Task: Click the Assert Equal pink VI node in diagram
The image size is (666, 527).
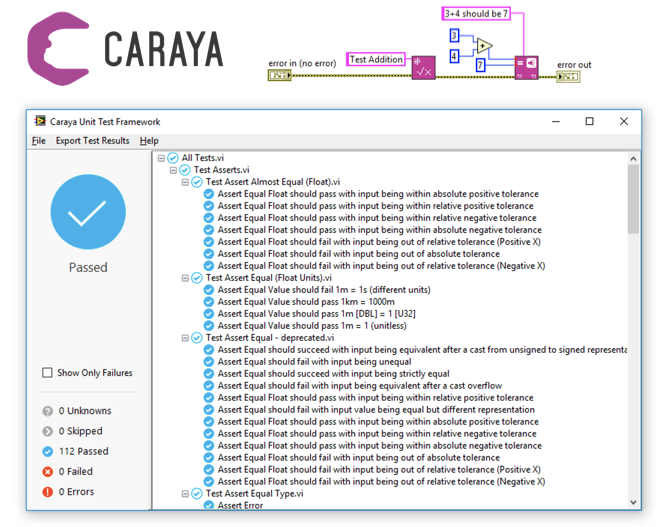Action: (526, 68)
